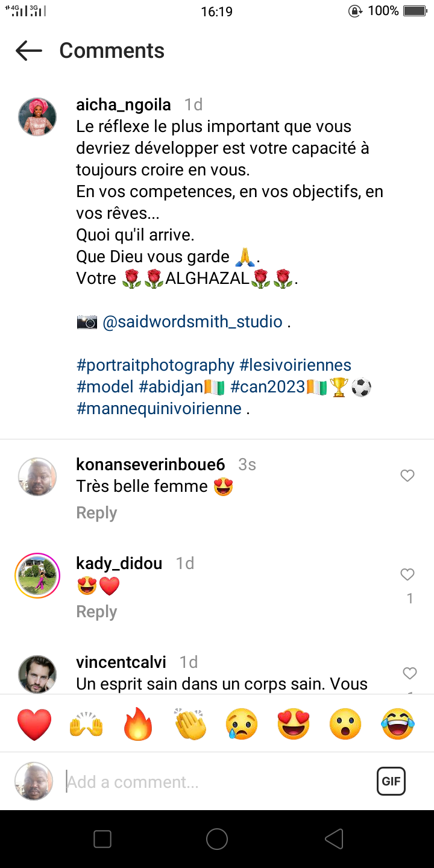
Task: Insert the surprised face emoji
Action: [345, 724]
